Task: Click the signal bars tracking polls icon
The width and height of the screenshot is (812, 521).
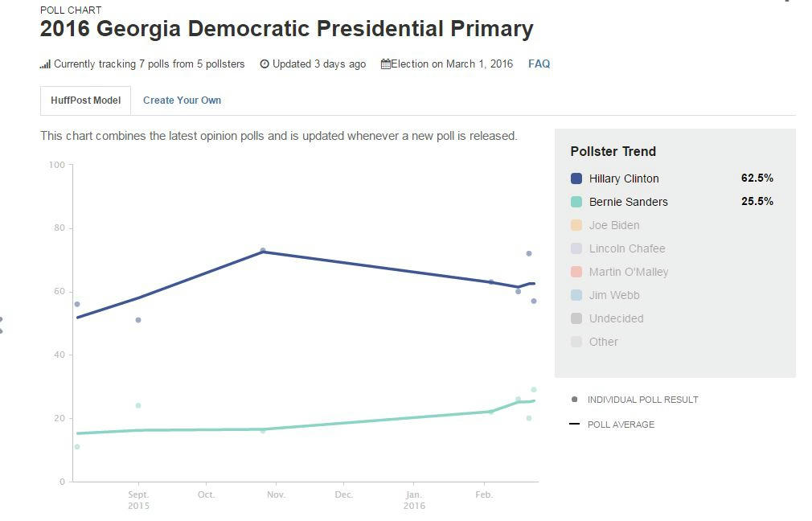Action: (x=46, y=64)
